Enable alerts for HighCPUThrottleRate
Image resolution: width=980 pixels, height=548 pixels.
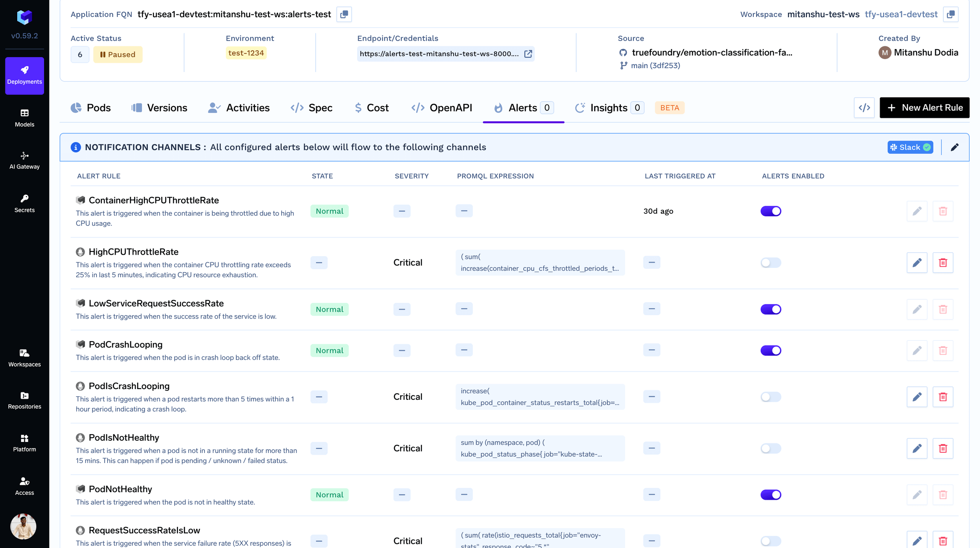point(771,263)
